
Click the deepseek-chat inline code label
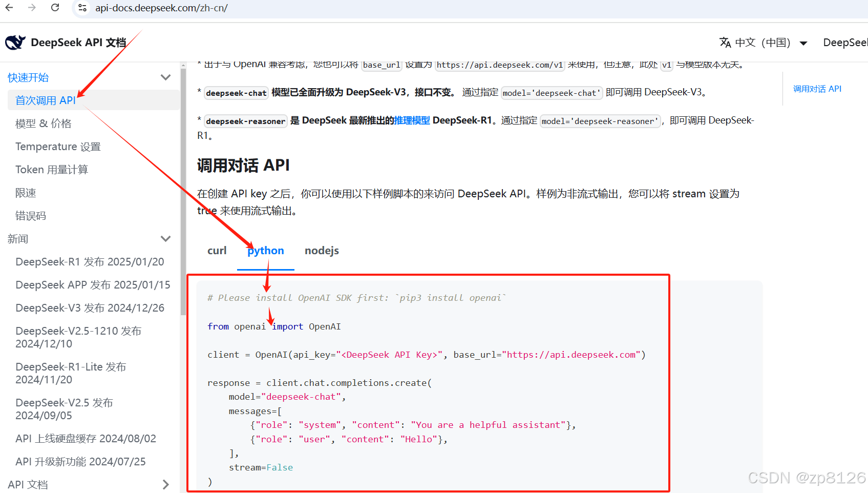coord(236,93)
